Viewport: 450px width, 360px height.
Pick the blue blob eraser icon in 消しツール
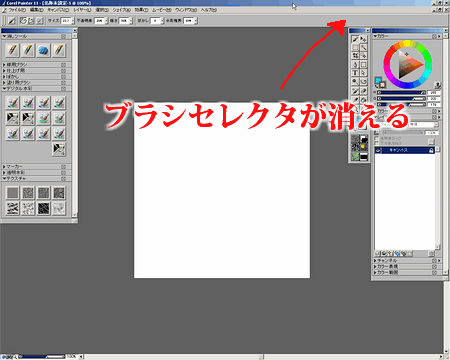(x=43, y=50)
